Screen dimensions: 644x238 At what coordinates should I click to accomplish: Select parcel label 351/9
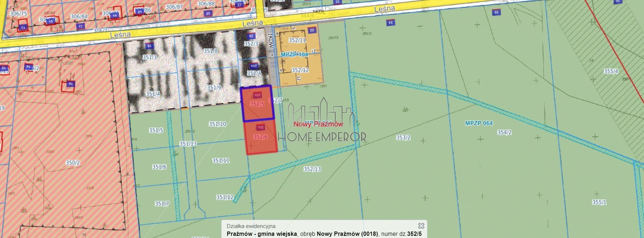coord(214,87)
